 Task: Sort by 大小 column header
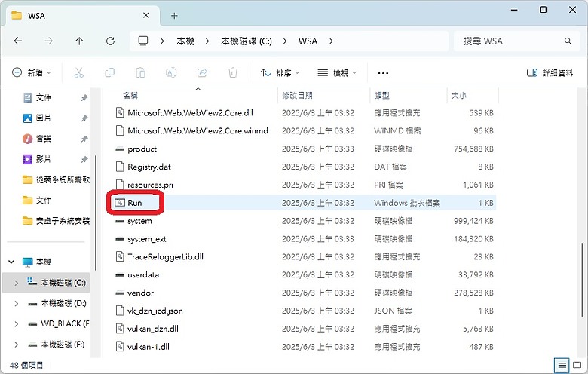tap(458, 96)
